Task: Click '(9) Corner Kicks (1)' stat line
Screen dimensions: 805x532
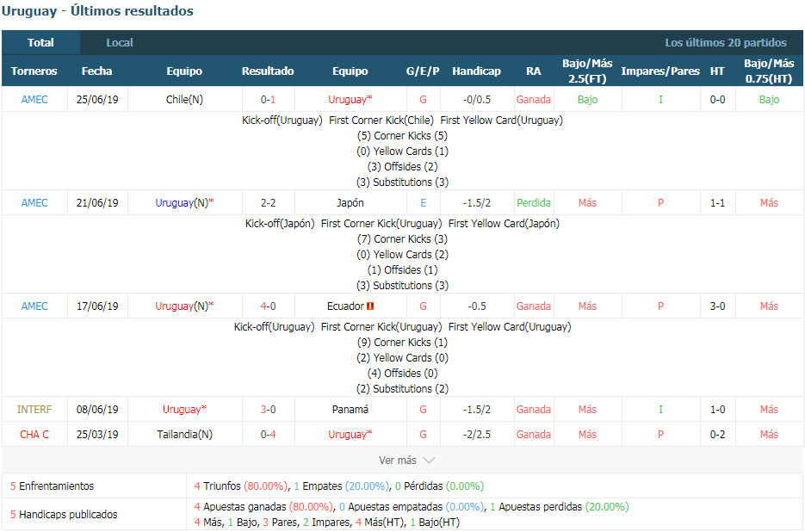Action: pos(403,342)
